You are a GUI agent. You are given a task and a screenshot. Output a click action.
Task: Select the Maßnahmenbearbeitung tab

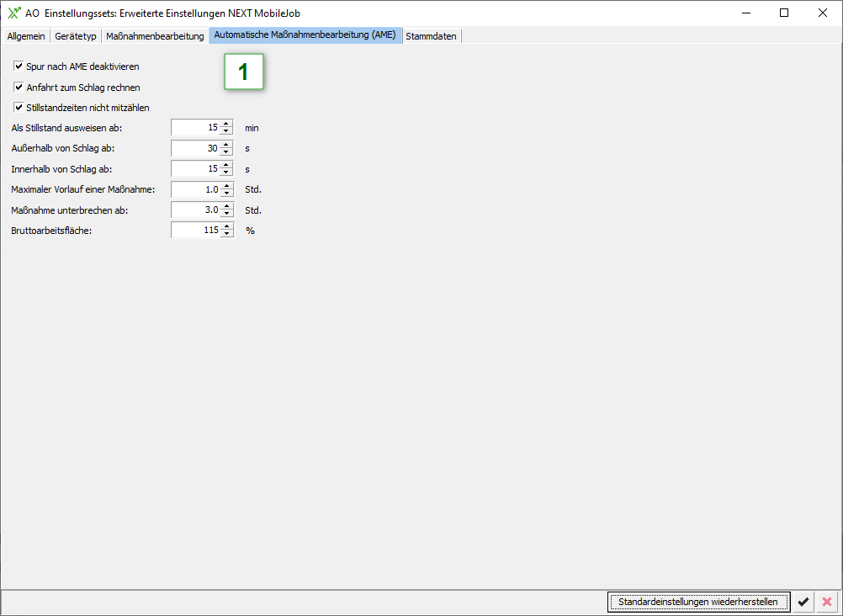[155, 36]
